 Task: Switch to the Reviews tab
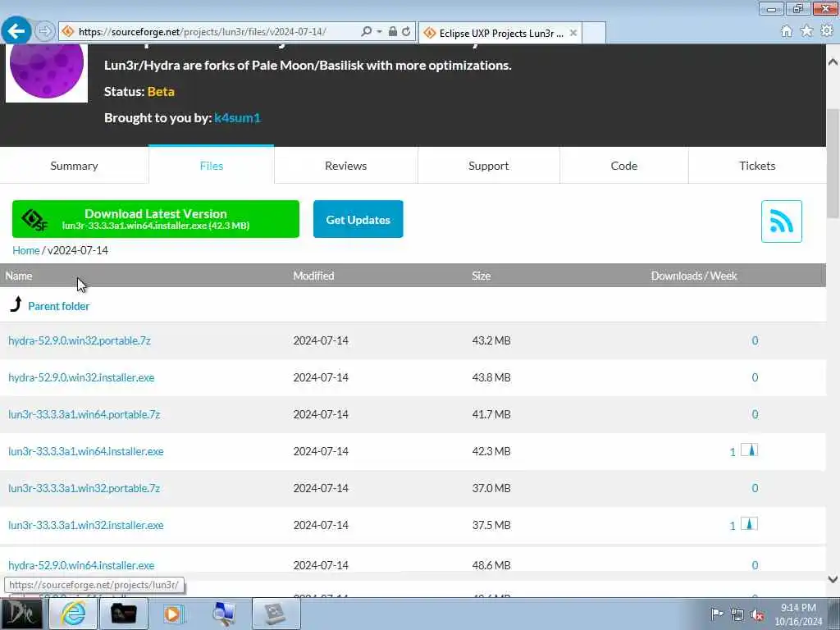pyautogui.click(x=345, y=166)
